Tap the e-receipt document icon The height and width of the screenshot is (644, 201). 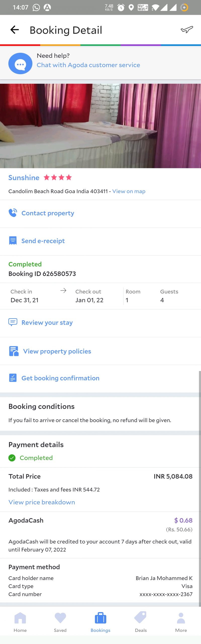pyautogui.click(x=13, y=240)
